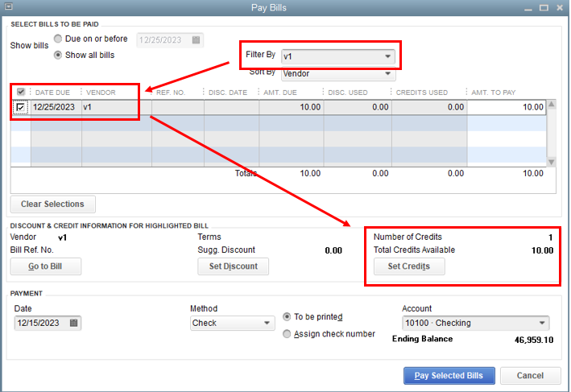Screen dimensions: 571x392
Task: Open the Filter By vendor dropdown
Action: click(x=337, y=56)
